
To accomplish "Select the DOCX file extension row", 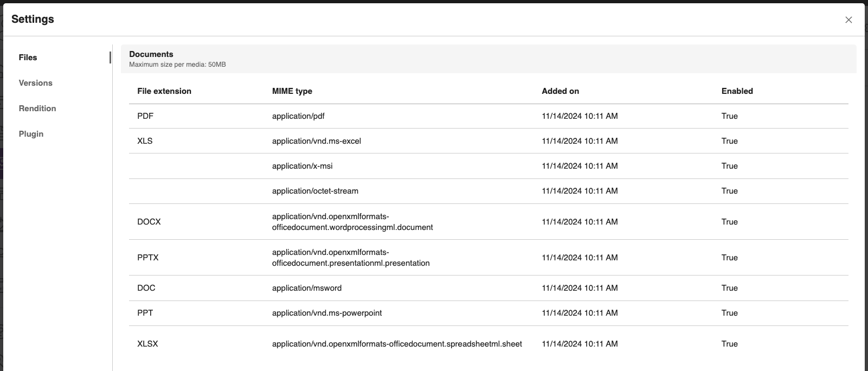I will click(x=149, y=222).
